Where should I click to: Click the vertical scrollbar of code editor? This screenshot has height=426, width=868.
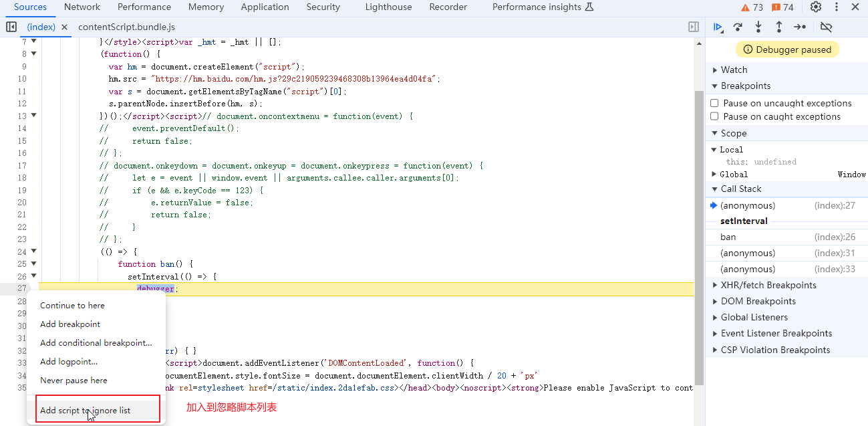coord(699,227)
